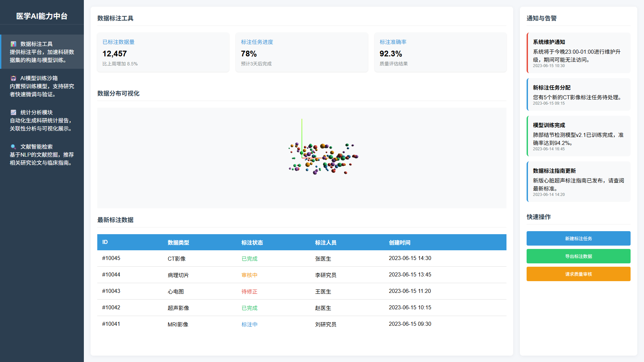This screenshot has height=362, width=644.
Task: Click the 待修正 status in row #10043
Action: click(249, 292)
